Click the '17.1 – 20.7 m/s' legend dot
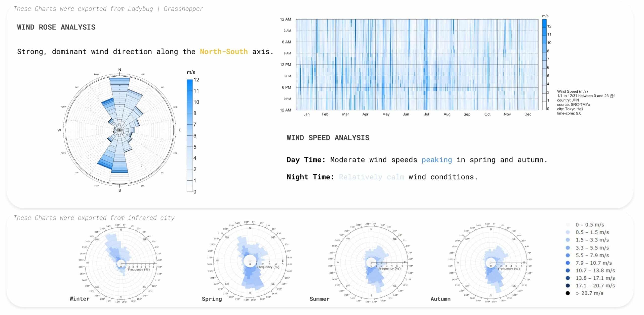 (x=568, y=286)
